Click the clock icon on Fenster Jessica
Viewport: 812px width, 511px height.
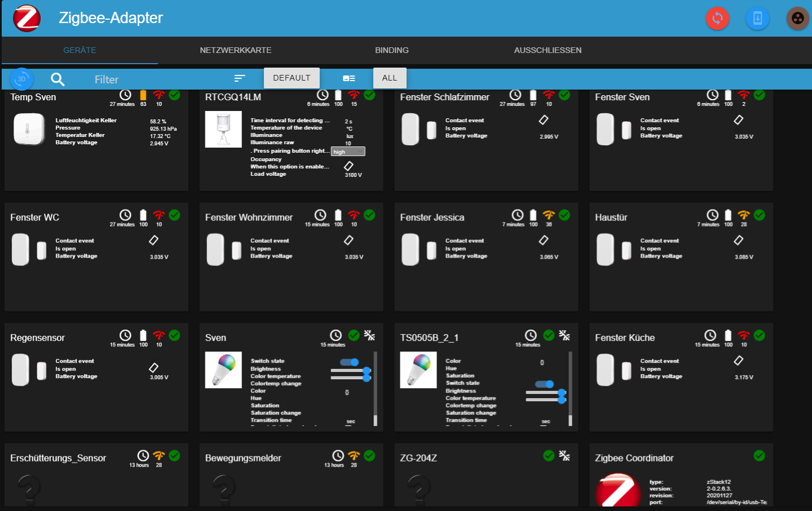click(x=518, y=215)
